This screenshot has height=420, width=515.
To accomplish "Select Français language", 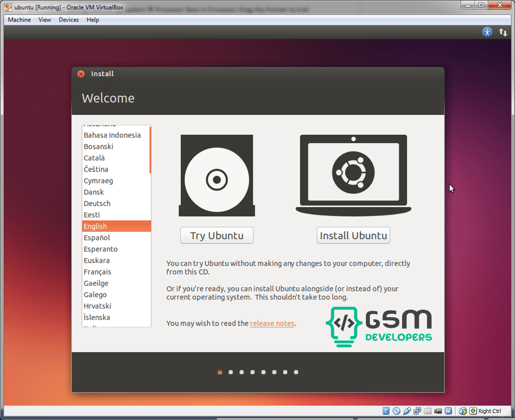I will coord(116,272).
